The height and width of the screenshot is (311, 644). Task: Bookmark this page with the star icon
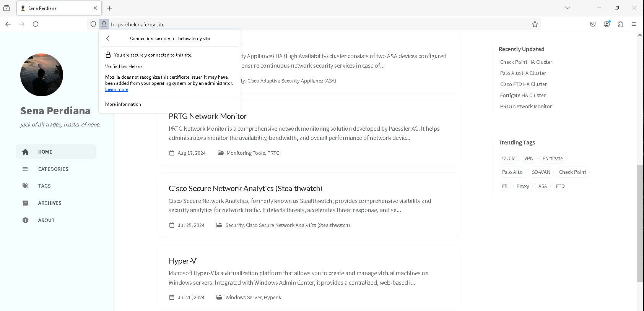pyautogui.click(x=535, y=24)
